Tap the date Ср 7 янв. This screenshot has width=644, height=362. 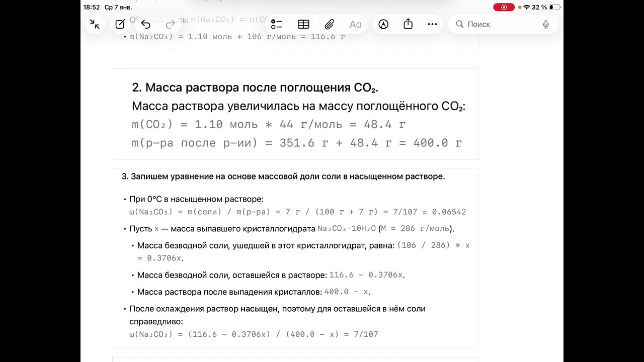118,7
